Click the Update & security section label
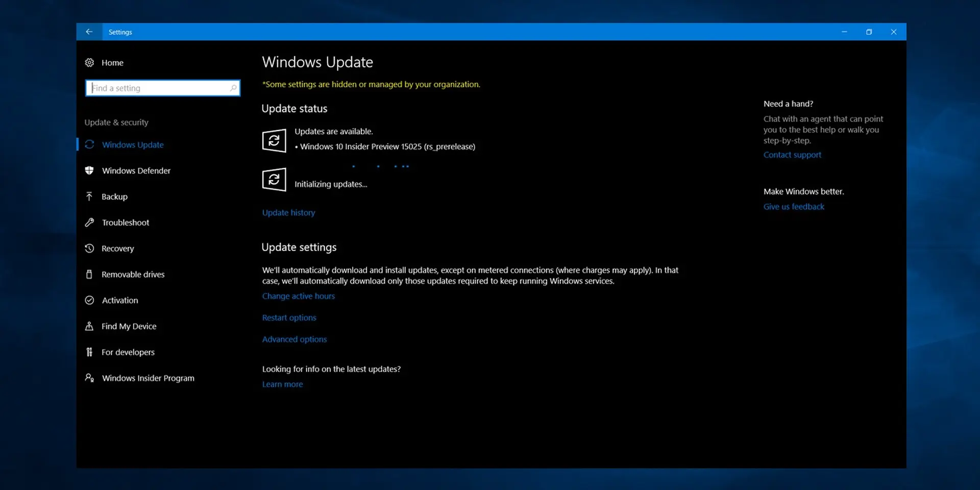The width and height of the screenshot is (980, 490). (x=116, y=122)
